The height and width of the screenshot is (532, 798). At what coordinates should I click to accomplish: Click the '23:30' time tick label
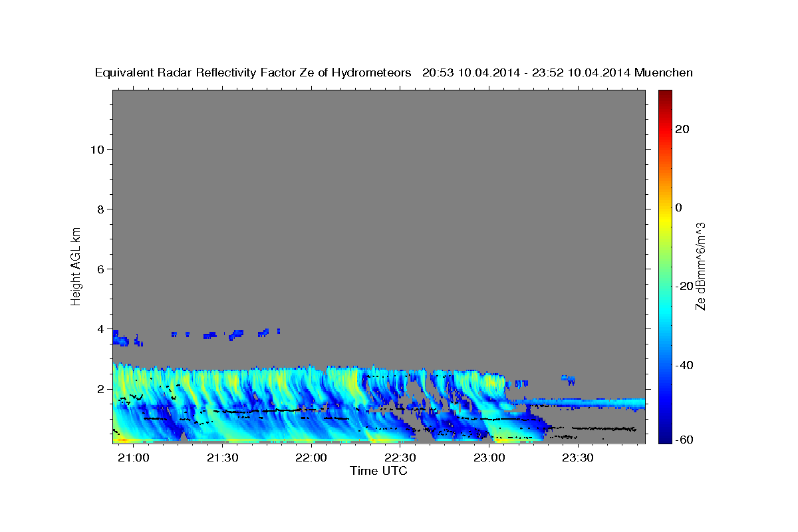(577, 458)
